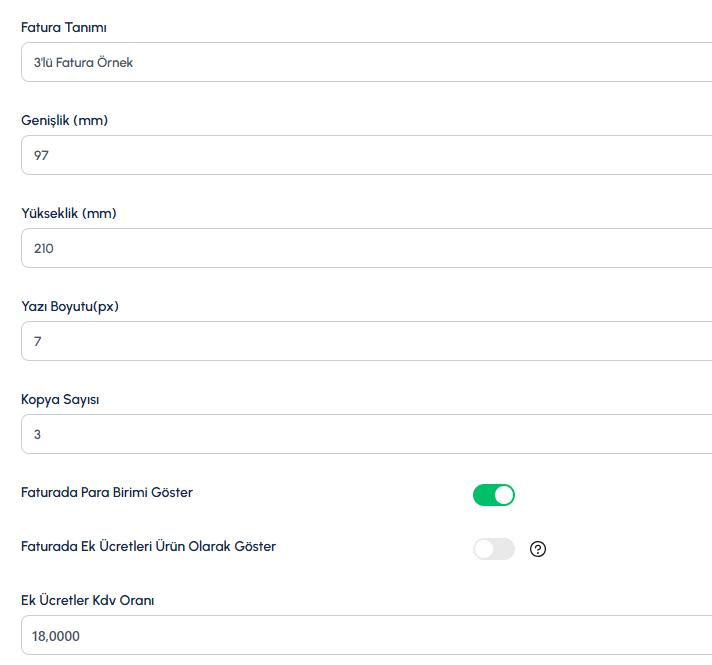
Task: Click the Yazı Boyutu(px) input
Action: point(366,341)
